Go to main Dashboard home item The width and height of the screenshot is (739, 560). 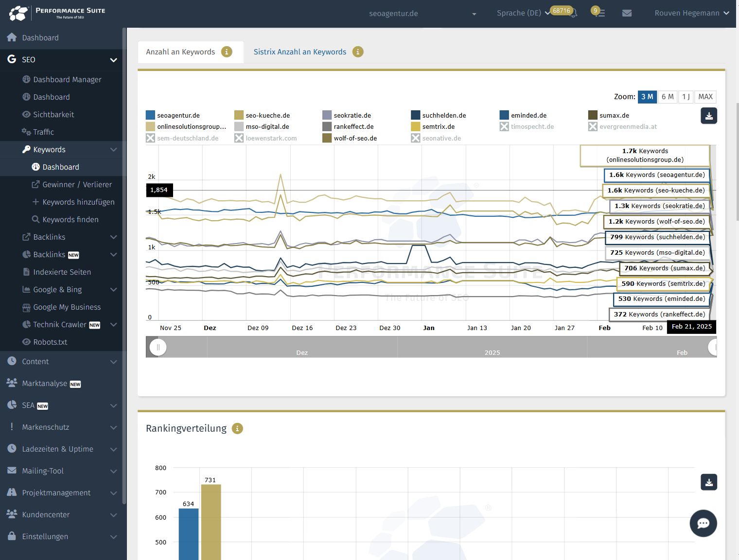click(33, 37)
